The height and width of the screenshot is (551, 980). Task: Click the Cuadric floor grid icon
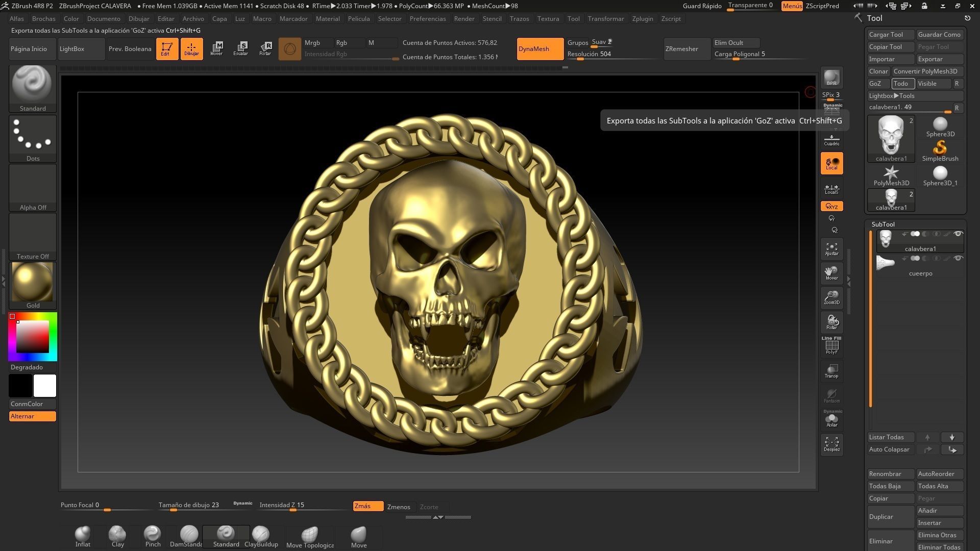click(831, 140)
